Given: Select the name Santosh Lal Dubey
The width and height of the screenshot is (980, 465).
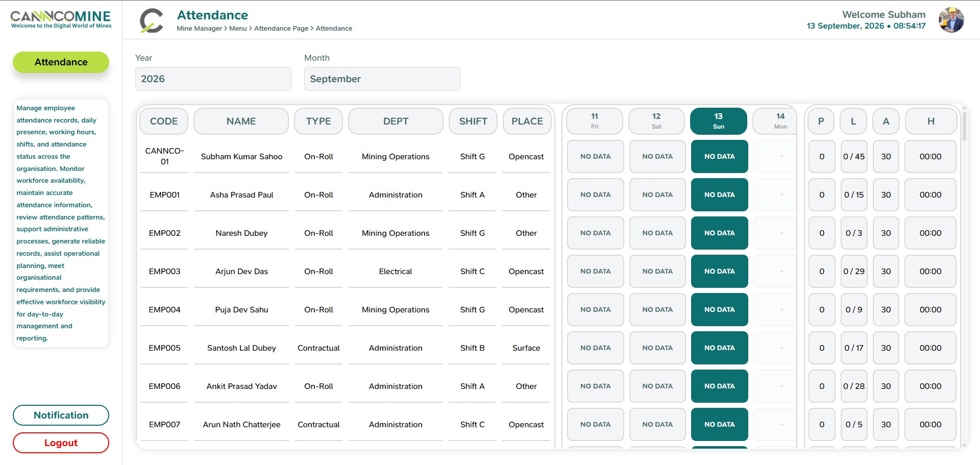Looking at the screenshot, I should coord(241,348).
